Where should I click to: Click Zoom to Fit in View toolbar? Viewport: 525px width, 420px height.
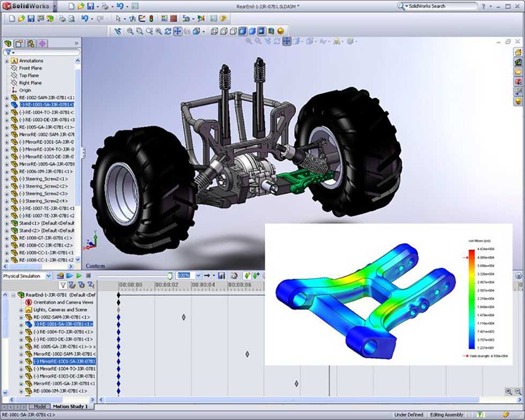tap(130, 31)
